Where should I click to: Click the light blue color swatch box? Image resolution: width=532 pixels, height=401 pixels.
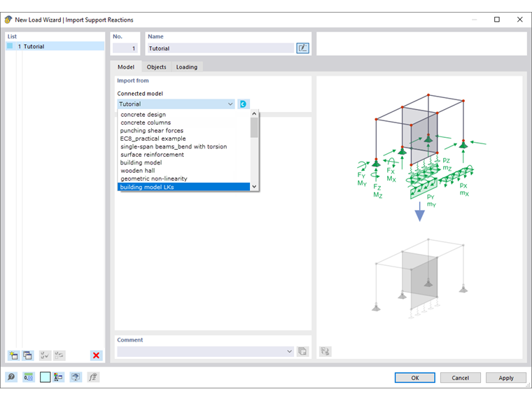(x=45, y=377)
